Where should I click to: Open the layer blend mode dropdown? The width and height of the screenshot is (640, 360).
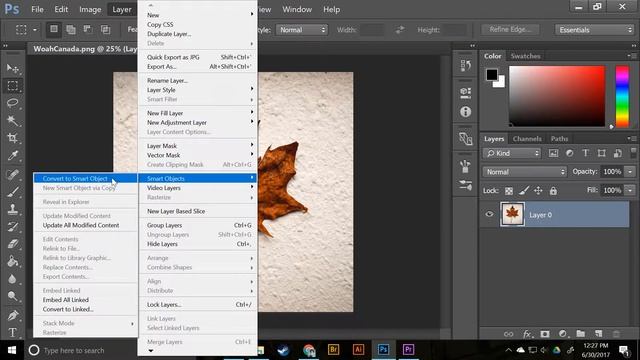coord(525,172)
